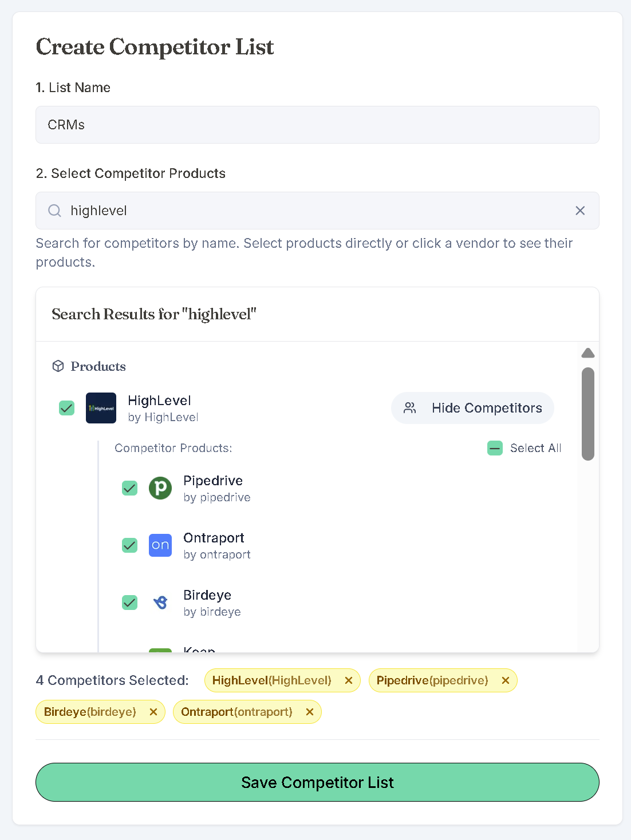Remove the HighLevel(HighLevel) tag
Viewport: 631px width, 840px height.
pyautogui.click(x=348, y=680)
